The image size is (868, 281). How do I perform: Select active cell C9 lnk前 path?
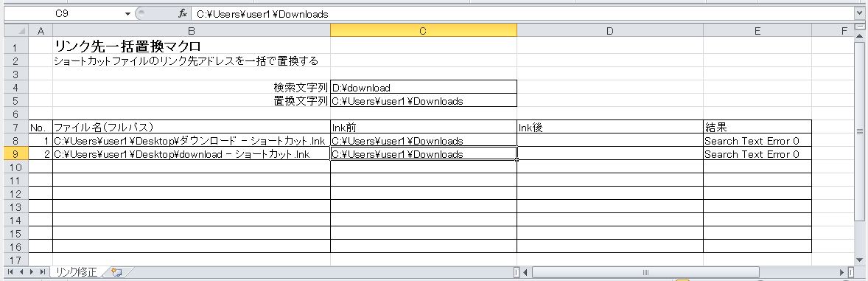tap(424, 153)
